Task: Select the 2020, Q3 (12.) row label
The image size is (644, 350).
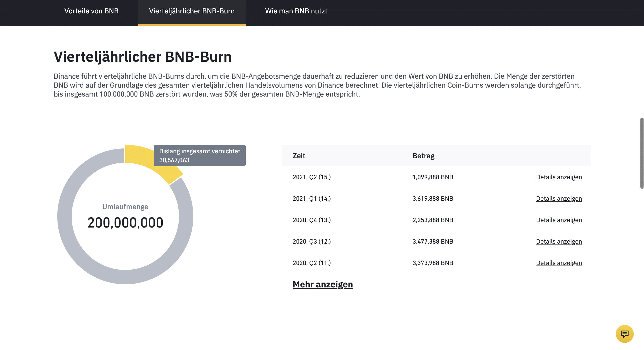Action: (x=311, y=241)
